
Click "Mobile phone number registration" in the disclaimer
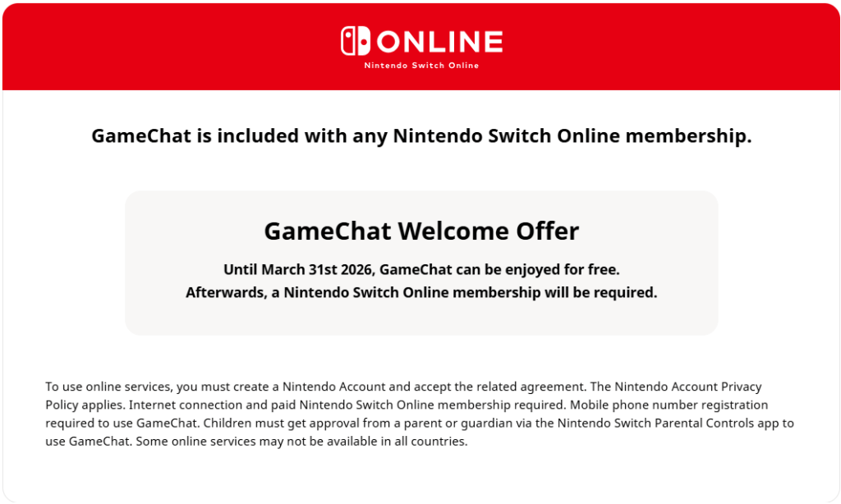pyautogui.click(x=669, y=405)
